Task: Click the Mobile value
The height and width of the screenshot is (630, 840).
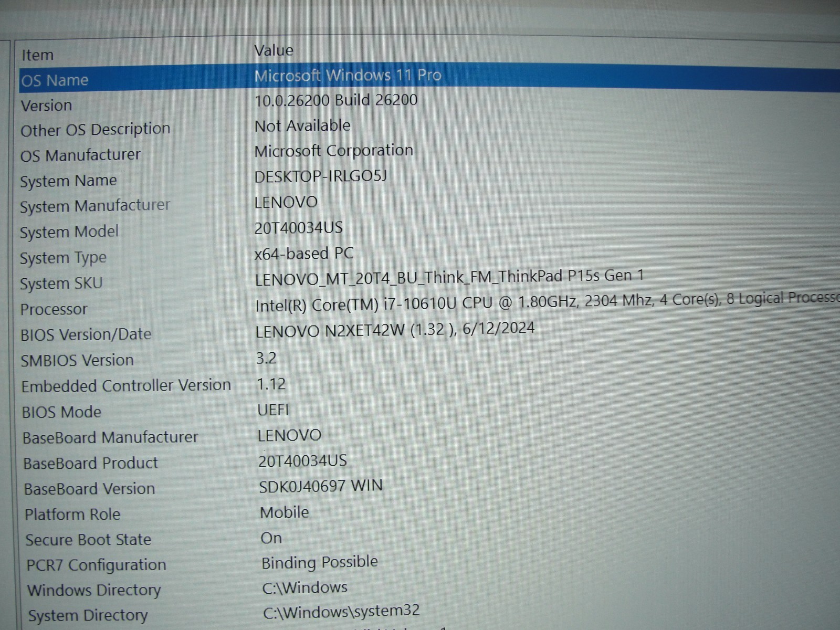Action: pyautogui.click(x=285, y=512)
